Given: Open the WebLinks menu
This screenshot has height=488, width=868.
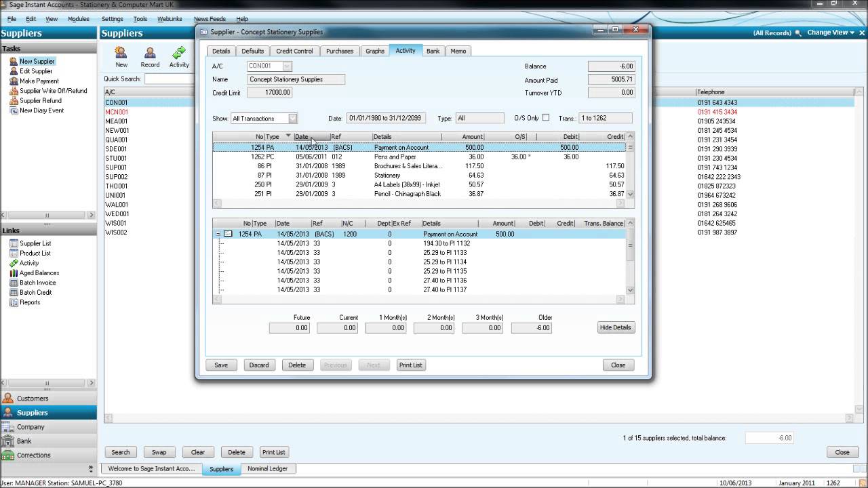Looking at the screenshot, I should [170, 19].
